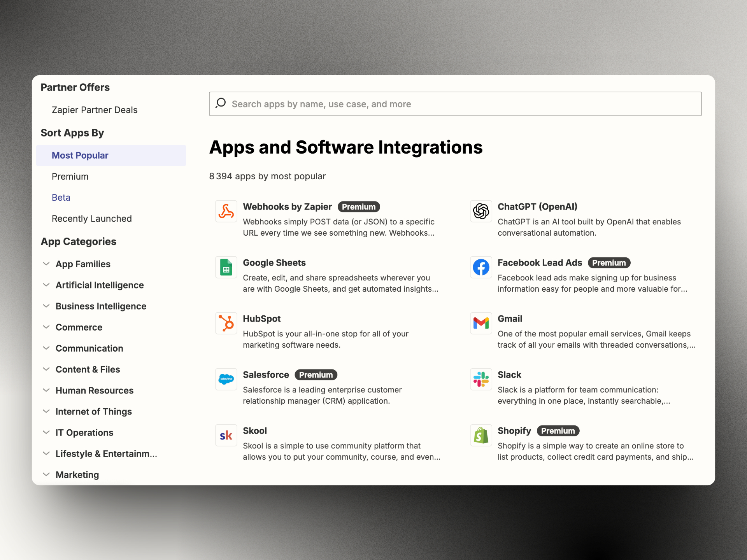Click the search magnifier icon
The height and width of the screenshot is (560, 747).
click(x=221, y=103)
